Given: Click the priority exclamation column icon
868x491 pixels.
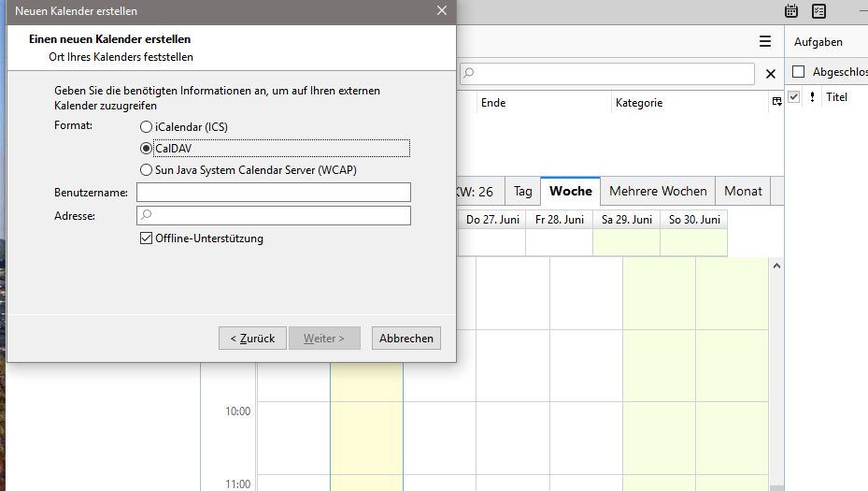Looking at the screenshot, I should [812, 97].
